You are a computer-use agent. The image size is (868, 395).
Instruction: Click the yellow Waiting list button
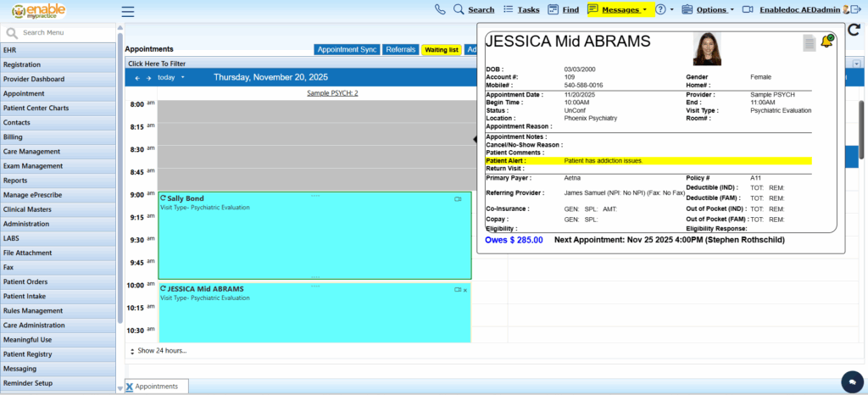441,50
